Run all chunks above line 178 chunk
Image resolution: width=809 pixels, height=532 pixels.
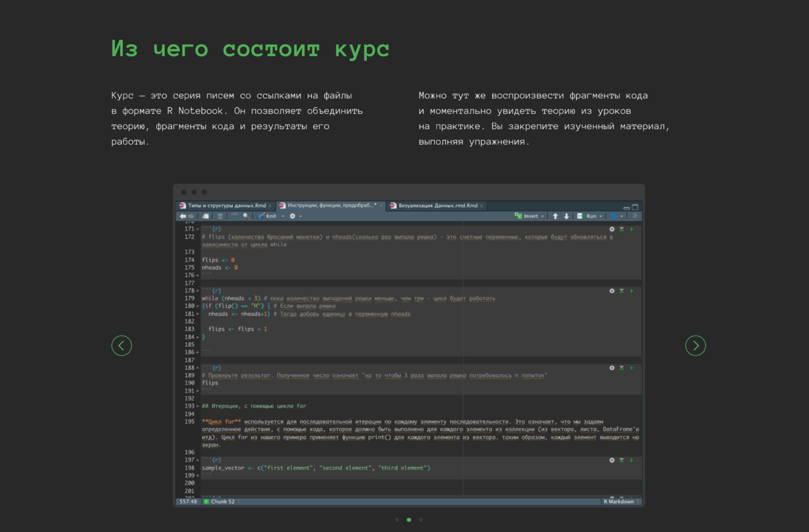pos(622,291)
